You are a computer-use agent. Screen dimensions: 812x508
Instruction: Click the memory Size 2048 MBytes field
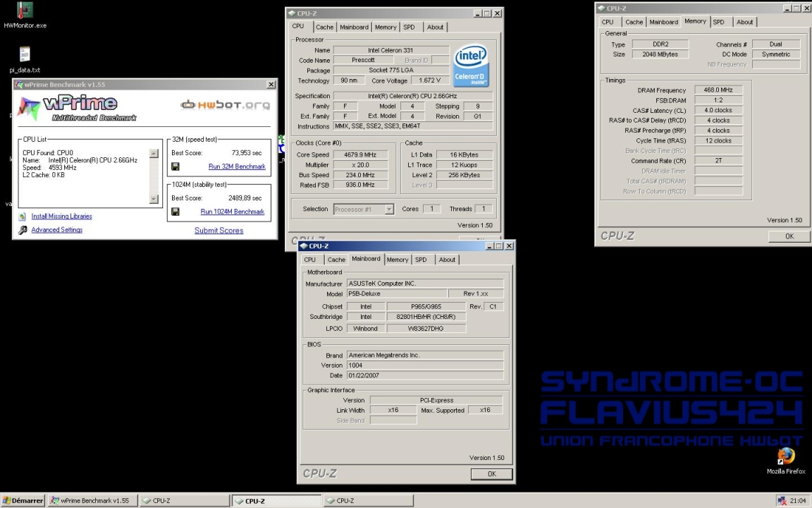(x=660, y=54)
